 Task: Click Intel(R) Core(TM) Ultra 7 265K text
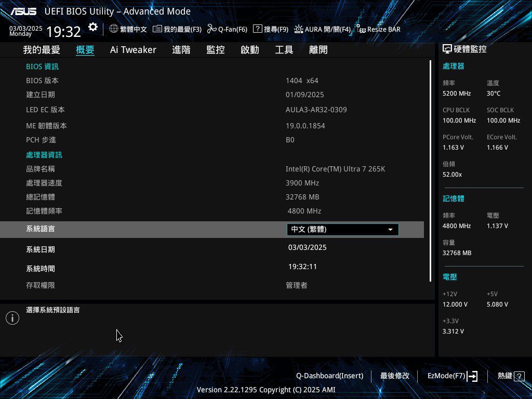(335, 169)
